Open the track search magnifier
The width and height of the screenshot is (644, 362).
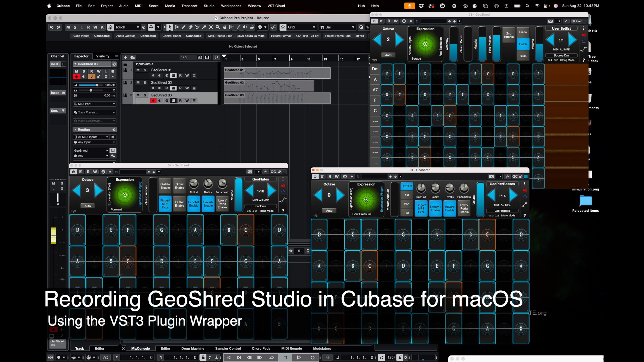pyautogui.click(x=216, y=57)
